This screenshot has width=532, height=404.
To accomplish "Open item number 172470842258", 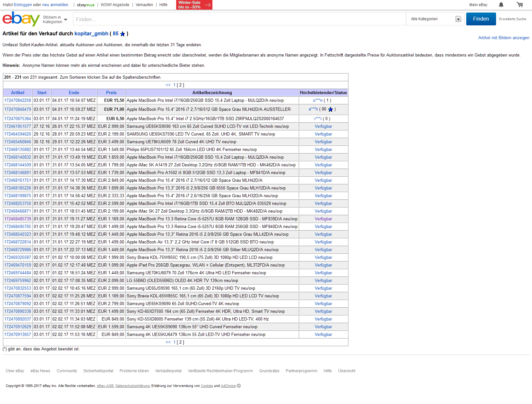I will click(x=18, y=101).
